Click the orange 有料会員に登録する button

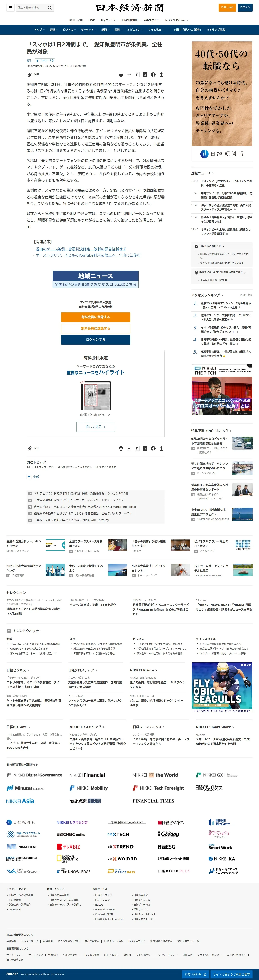click(96, 317)
